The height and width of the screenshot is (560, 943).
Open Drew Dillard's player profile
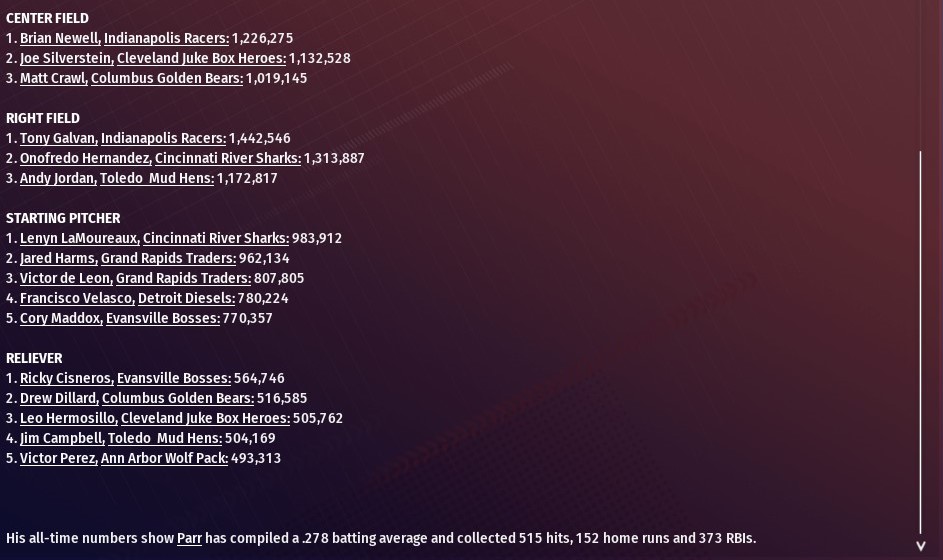click(x=59, y=398)
